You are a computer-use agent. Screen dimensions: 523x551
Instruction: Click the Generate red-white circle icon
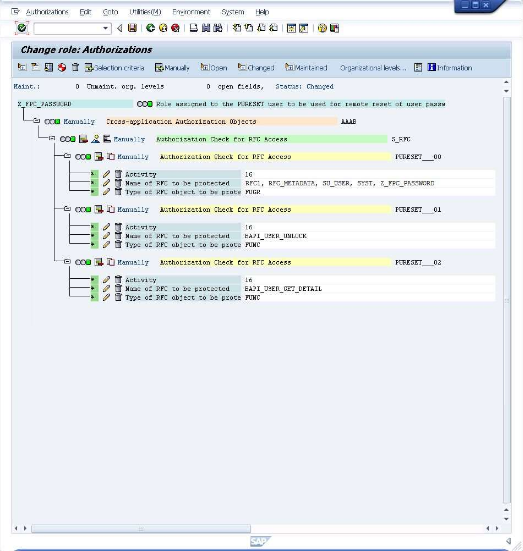pos(62,67)
